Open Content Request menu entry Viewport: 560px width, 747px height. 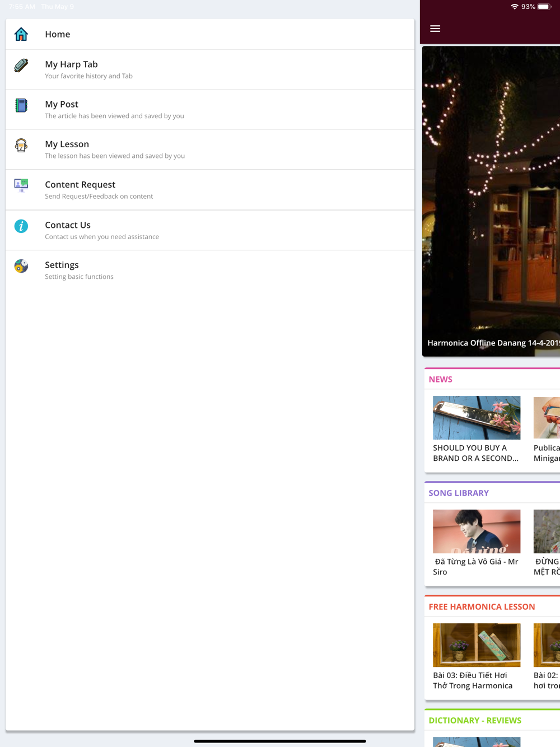[210, 190]
